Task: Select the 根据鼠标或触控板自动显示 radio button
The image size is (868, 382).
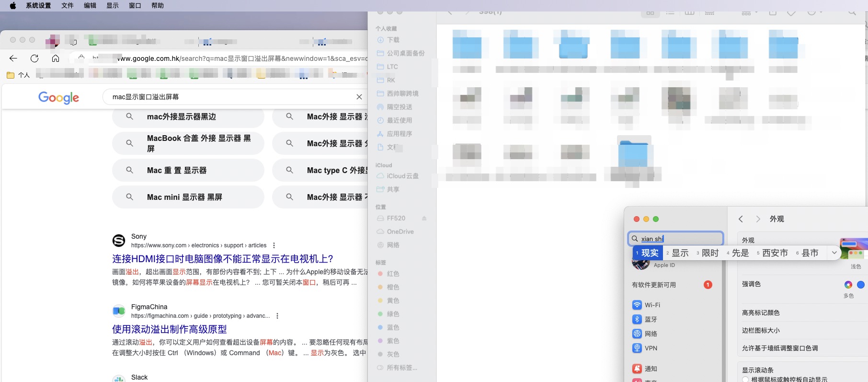Action: [x=745, y=379]
